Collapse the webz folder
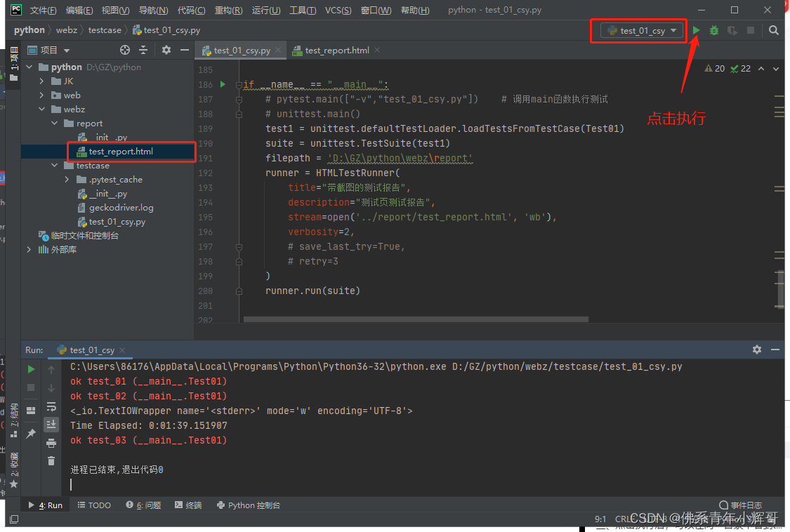Screen dimensions: 790x532 (42, 109)
